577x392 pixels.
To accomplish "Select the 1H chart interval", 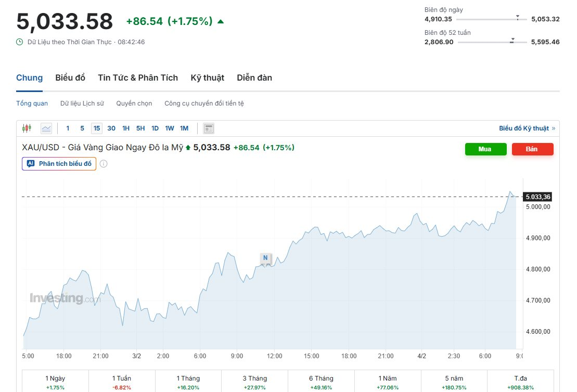I will [126, 128].
